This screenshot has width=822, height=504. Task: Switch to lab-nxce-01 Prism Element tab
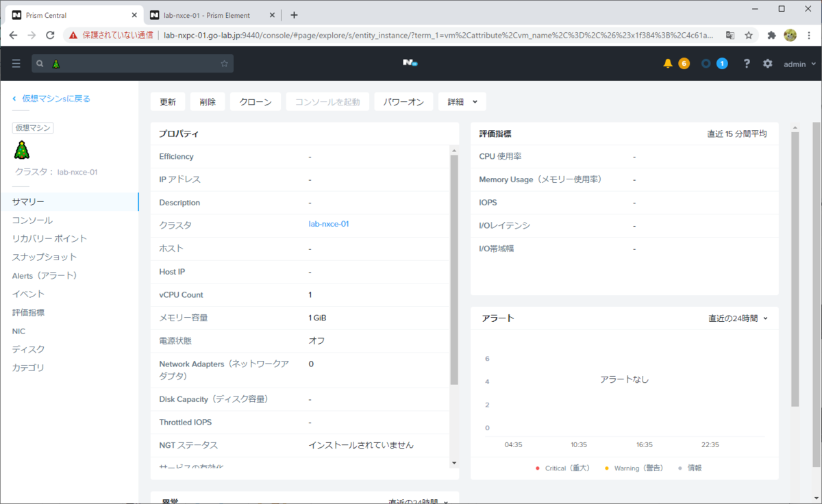coord(213,15)
